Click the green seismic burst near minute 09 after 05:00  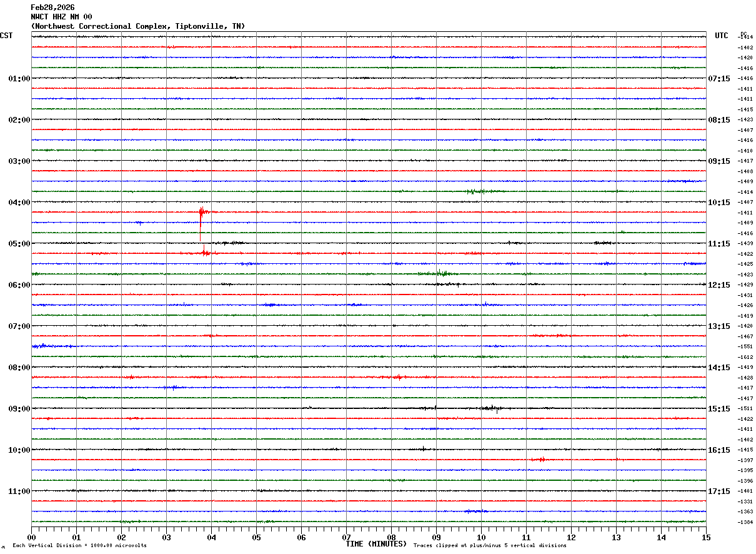[x=439, y=273]
